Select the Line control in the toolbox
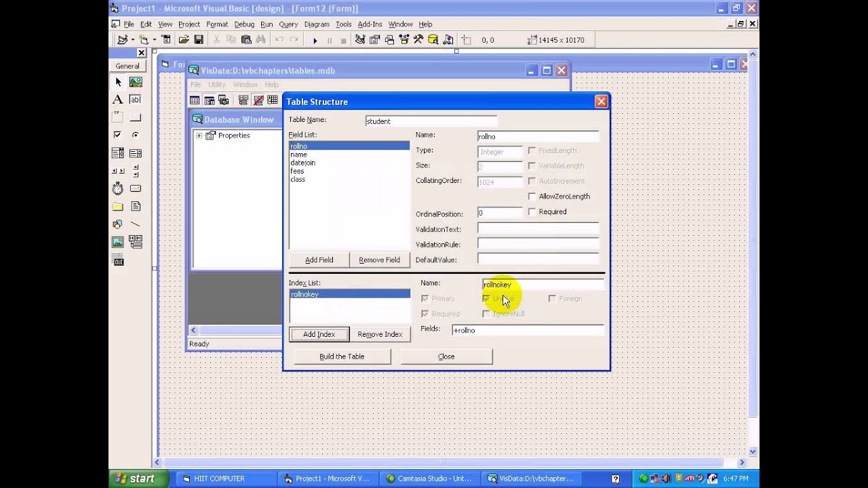The height and width of the screenshot is (488, 868). point(136,224)
